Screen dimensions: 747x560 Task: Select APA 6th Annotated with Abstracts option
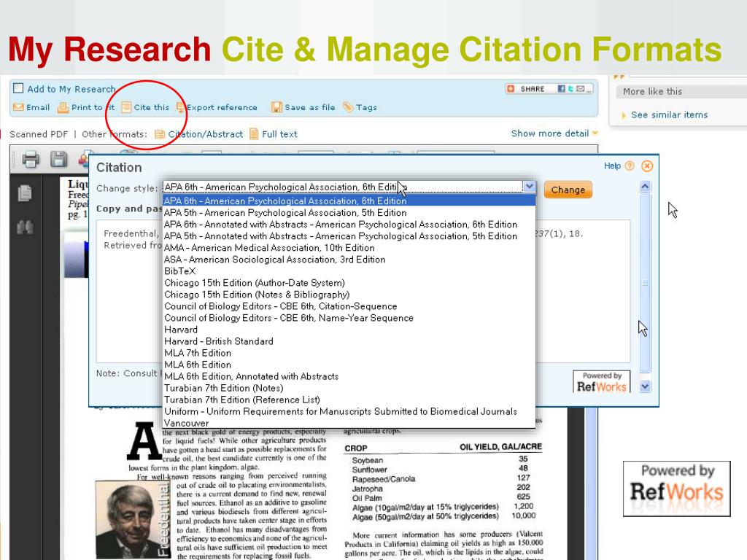click(349, 225)
